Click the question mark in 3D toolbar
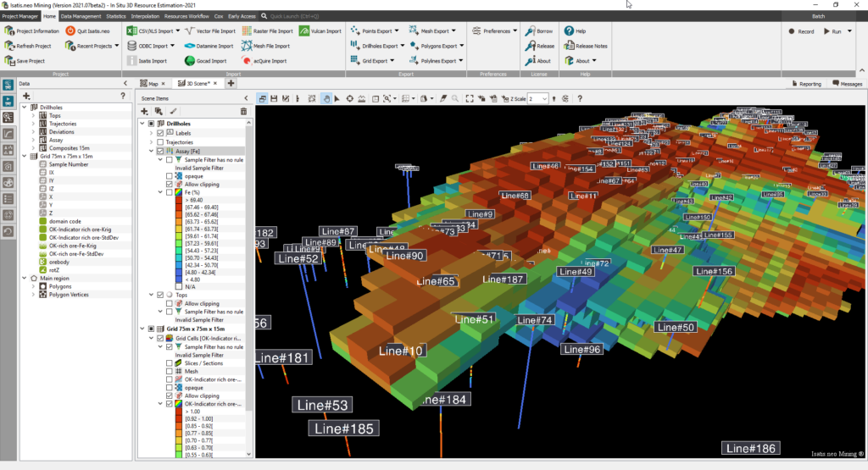This screenshot has height=470, width=868. coord(580,98)
